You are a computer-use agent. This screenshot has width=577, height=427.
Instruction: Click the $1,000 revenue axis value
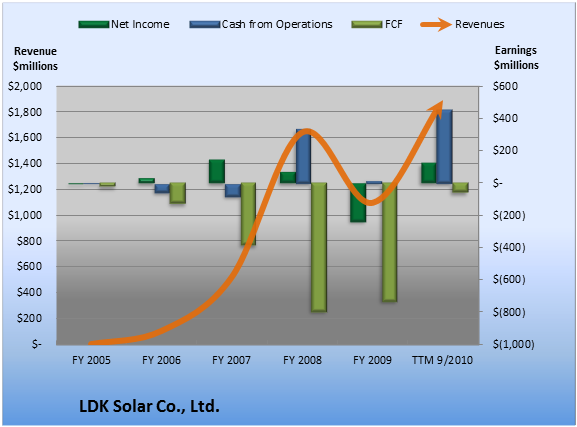click(x=25, y=215)
